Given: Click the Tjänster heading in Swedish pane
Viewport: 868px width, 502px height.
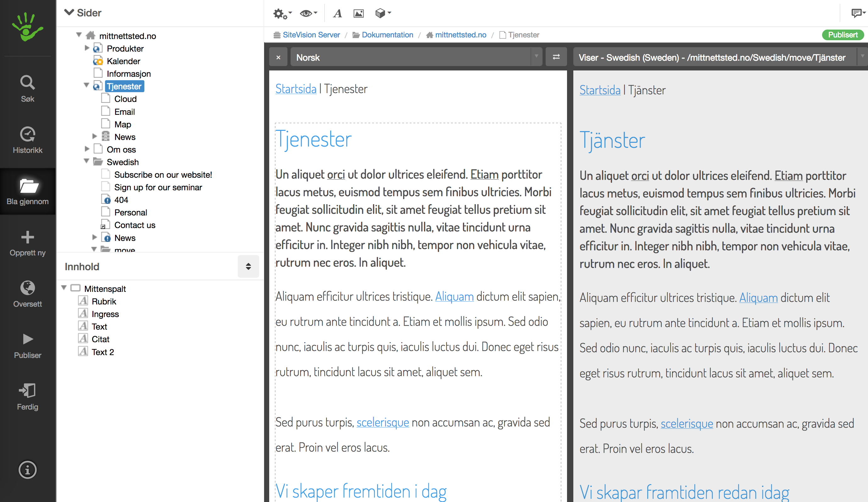Looking at the screenshot, I should [612, 141].
